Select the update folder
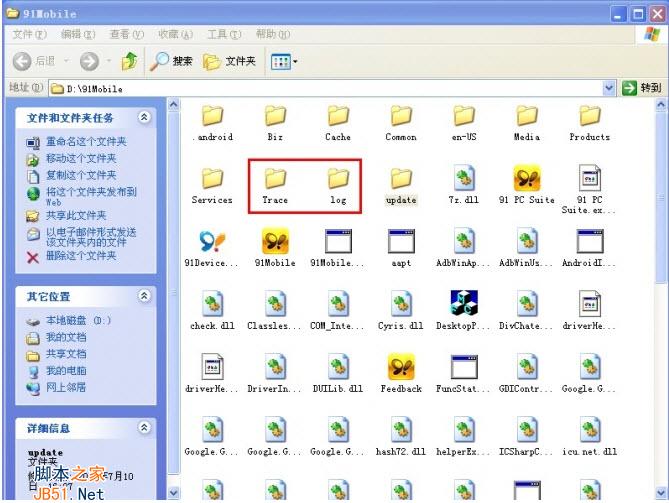 (x=401, y=186)
